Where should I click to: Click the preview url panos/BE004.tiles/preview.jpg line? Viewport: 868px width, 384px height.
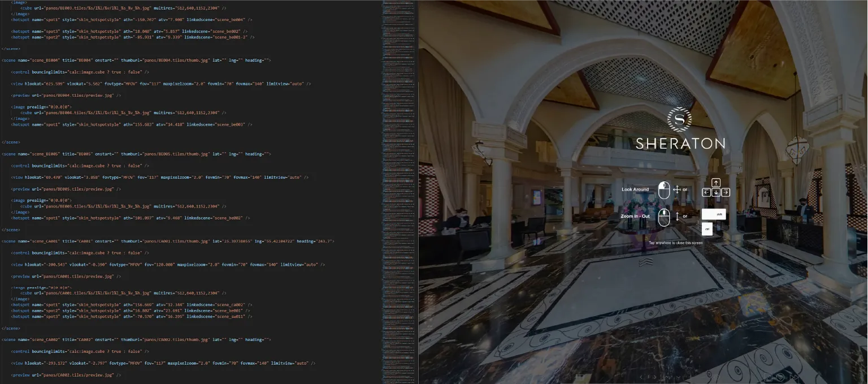[x=66, y=95]
